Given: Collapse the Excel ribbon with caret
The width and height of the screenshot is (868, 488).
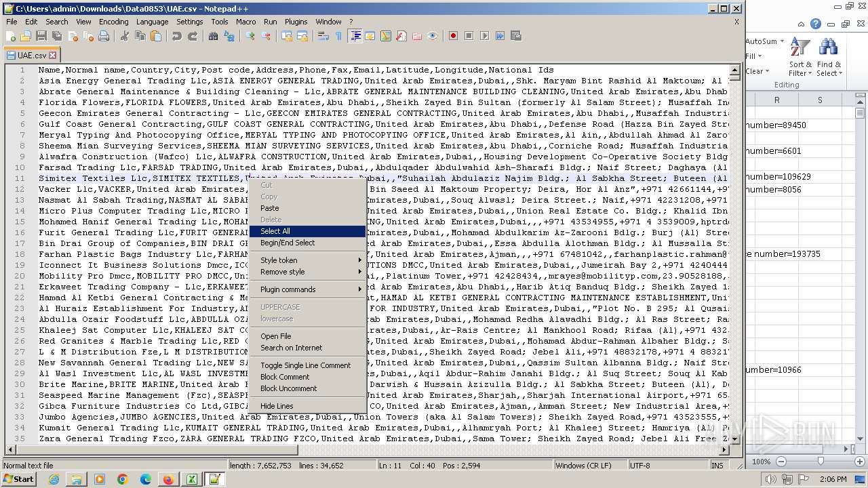Looking at the screenshot, I should pyautogui.click(x=801, y=24).
